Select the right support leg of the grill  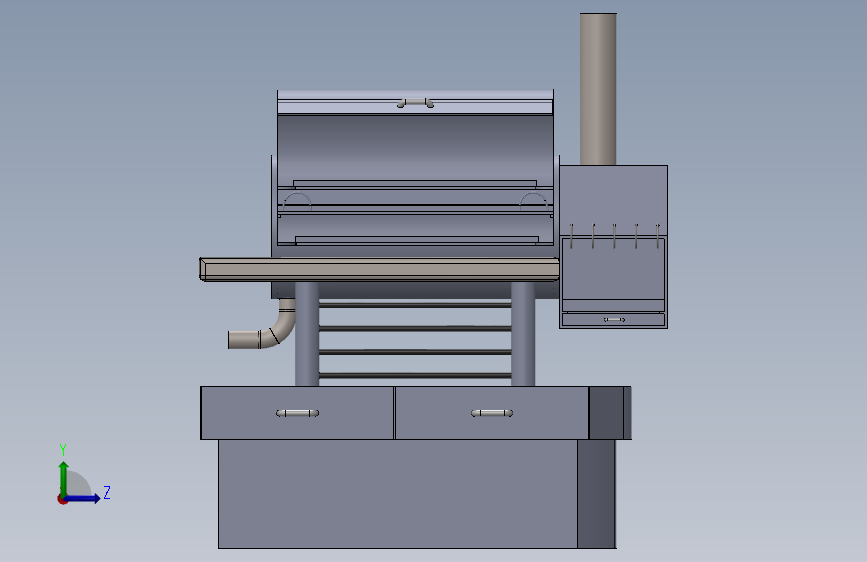coord(523,334)
